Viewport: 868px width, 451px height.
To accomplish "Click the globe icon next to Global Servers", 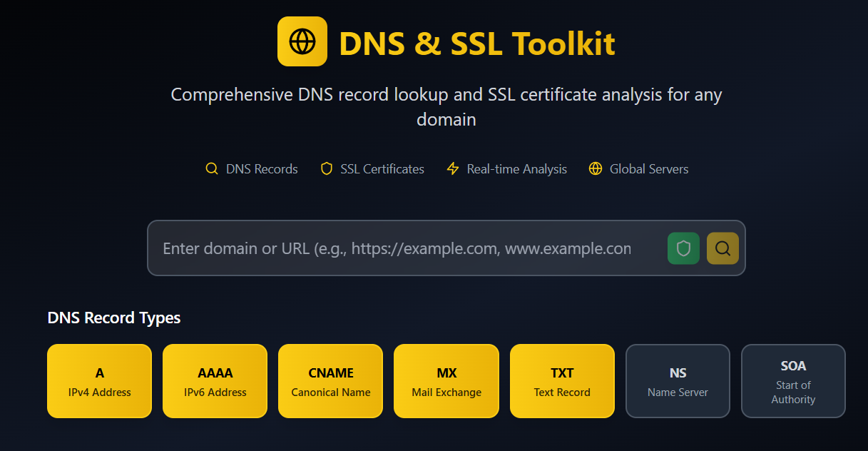I will tap(596, 169).
